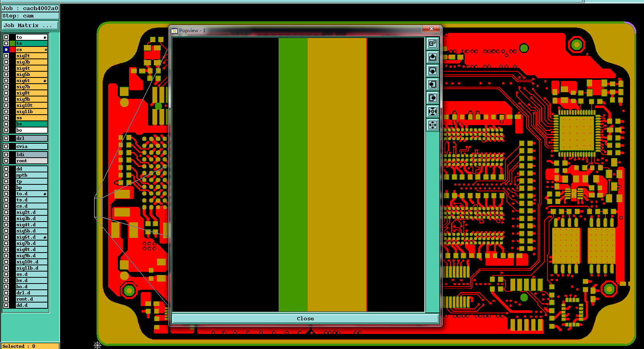The width and height of the screenshot is (644, 349).
Task: Close the Popview window with the X
Action: coord(431,29)
